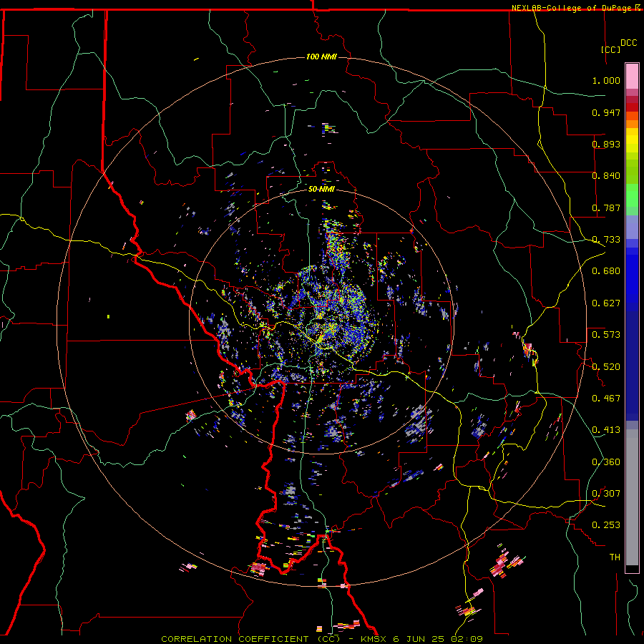This screenshot has height=644, width=644.
Task: Click the 100 NMI range ring label
Action: pyautogui.click(x=321, y=57)
